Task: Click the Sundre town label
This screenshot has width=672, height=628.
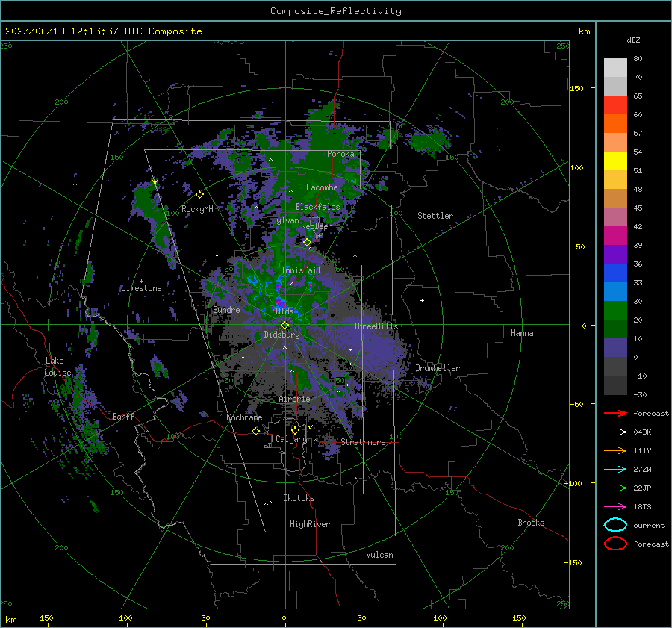Action: [x=227, y=309]
